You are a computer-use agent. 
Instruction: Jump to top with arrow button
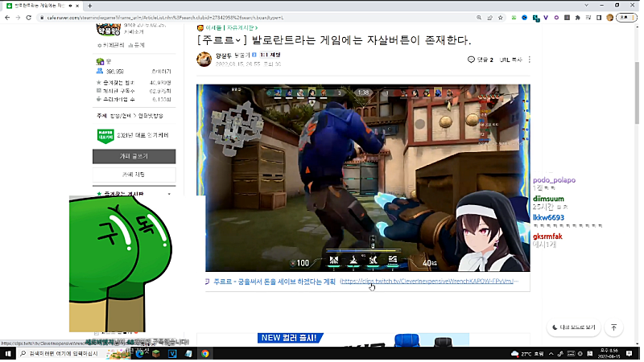click(614, 327)
